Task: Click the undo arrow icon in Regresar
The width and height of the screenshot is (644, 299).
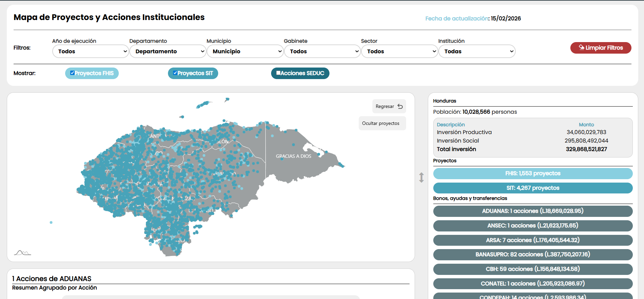Action: pyautogui.click(x=400, y=106)
